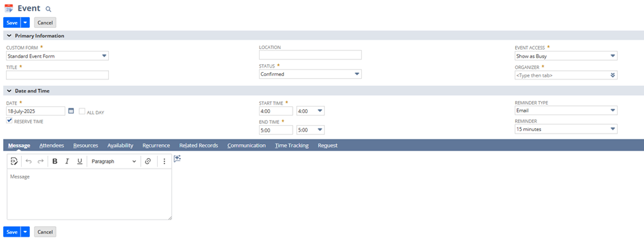The height and width of the screenshot is (246, 644).
Task: Open the Recurrence tab
Action: [x=156, y=145]
